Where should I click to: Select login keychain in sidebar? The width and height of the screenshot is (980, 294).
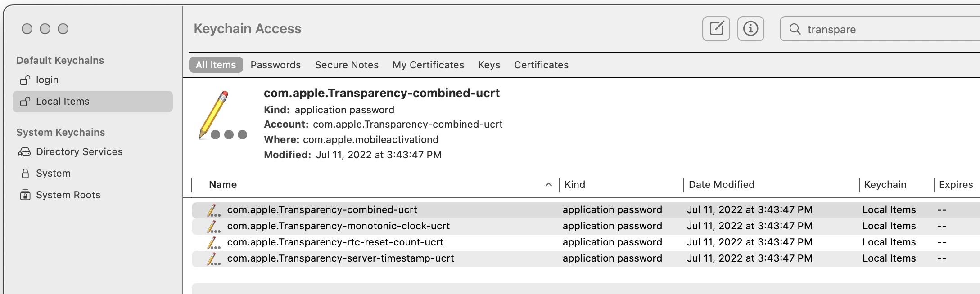click(47, 80)
